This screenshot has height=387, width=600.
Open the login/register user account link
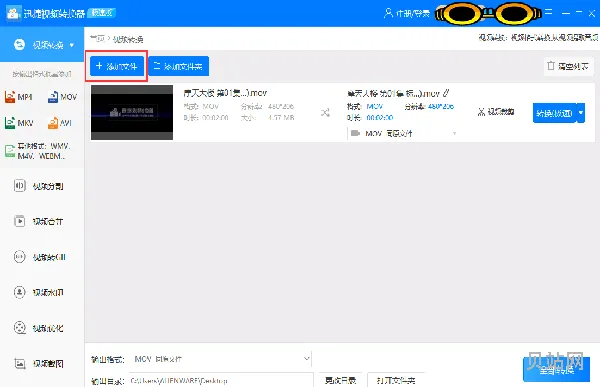pyautogui.click(x=406, y=13)
